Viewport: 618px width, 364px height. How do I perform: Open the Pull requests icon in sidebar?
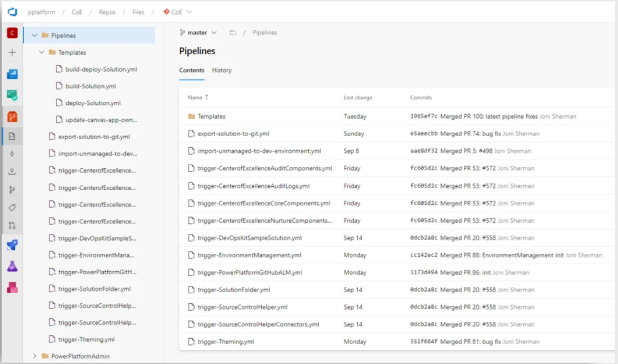12,226
